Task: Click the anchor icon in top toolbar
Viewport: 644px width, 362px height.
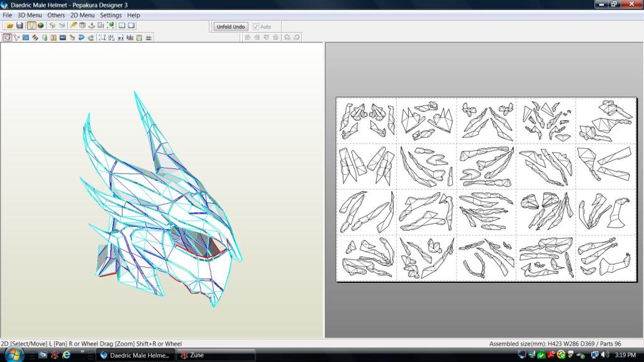Action: click(92, 25)
